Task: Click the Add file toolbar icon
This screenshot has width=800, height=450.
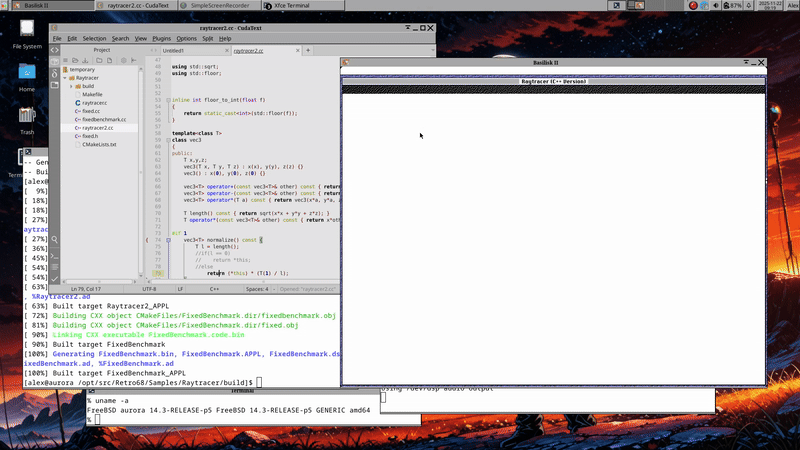Action: (109, 60)
